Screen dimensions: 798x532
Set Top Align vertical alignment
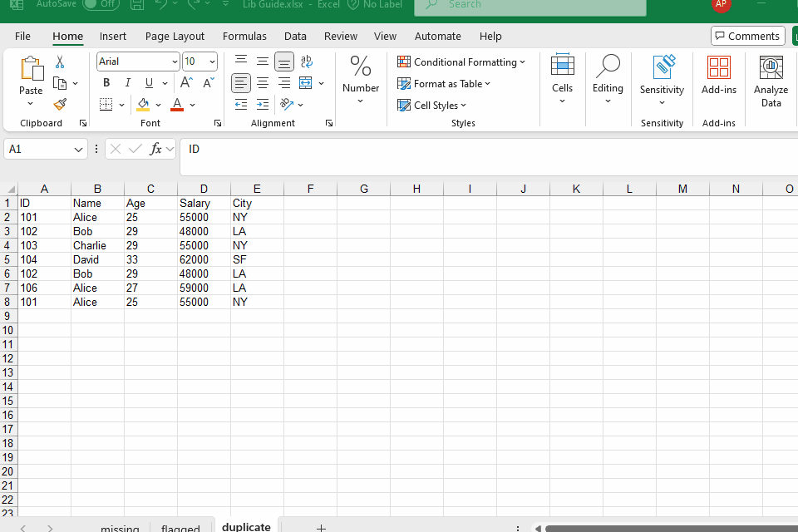(241, 61)
